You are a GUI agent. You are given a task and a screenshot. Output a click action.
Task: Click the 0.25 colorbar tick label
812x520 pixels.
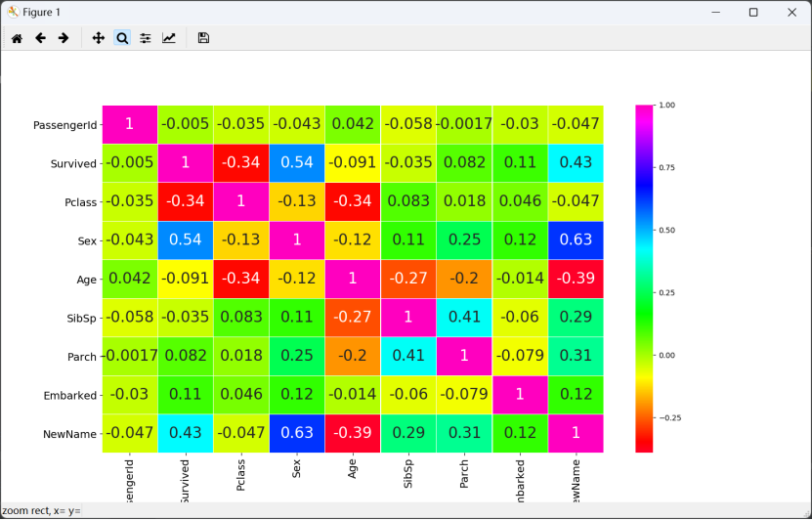click(x=667, y=293)
